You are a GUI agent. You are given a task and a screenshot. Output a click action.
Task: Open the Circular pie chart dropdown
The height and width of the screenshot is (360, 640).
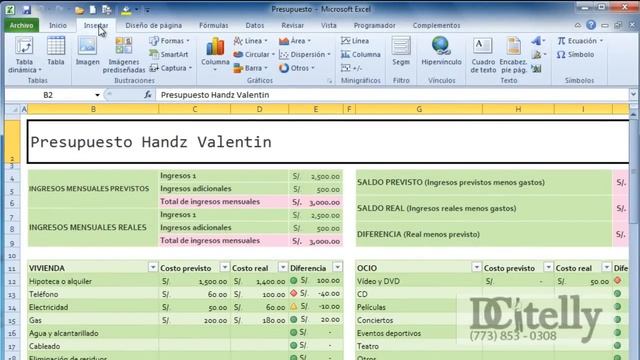(254, 54)
